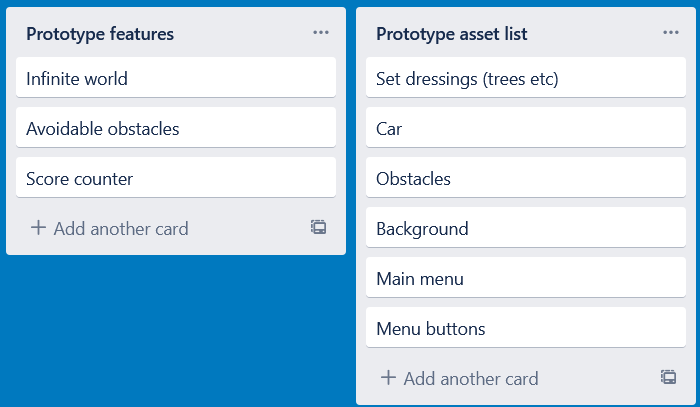Viewport: 700px width, 407px height.
Task: Edit the Prototype features list title
Action: point(100,34)
